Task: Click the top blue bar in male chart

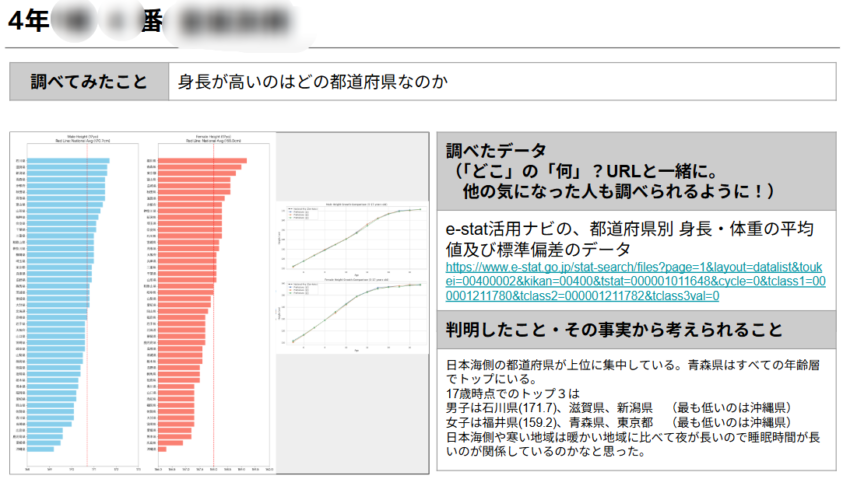Action: pyautogui.click(x=69, y=160)
